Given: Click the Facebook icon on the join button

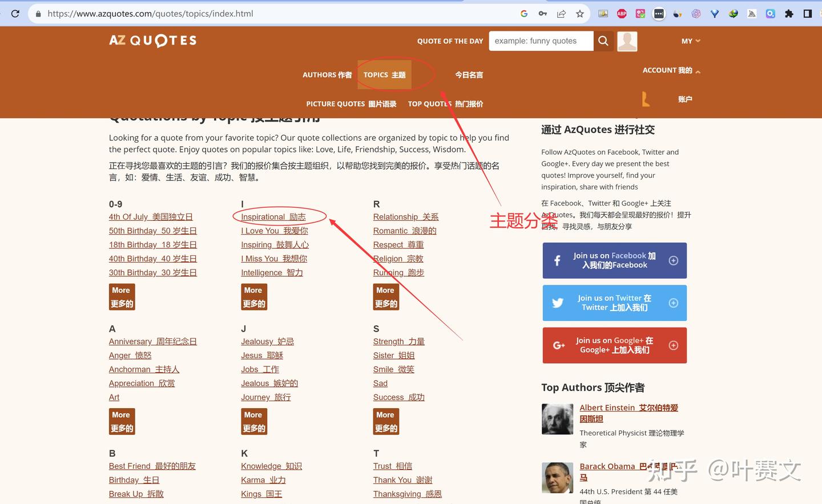Looking at the screenshot, I should [x=557, y=261].
